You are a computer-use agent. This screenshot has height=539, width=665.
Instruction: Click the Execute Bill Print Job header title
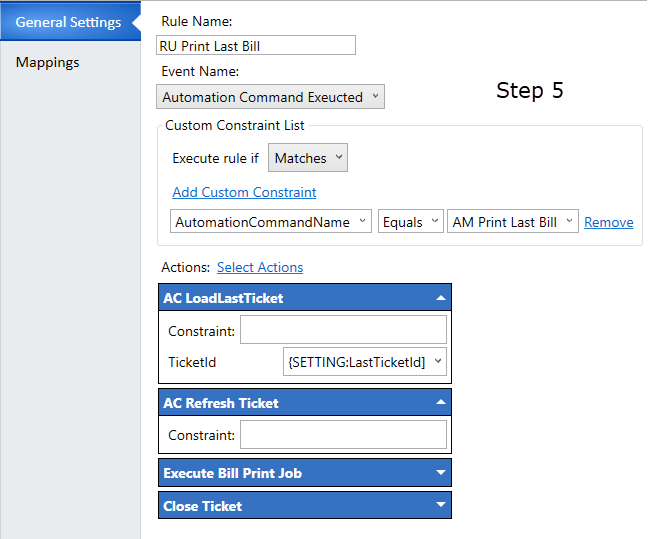(232, 473)
